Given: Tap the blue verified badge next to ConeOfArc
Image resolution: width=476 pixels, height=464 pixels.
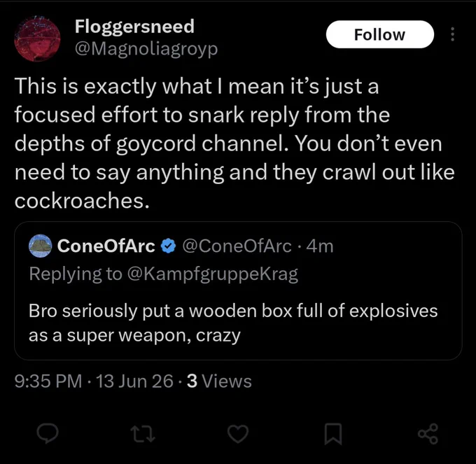Looking at the screenshot, I should tap(168, 246).
